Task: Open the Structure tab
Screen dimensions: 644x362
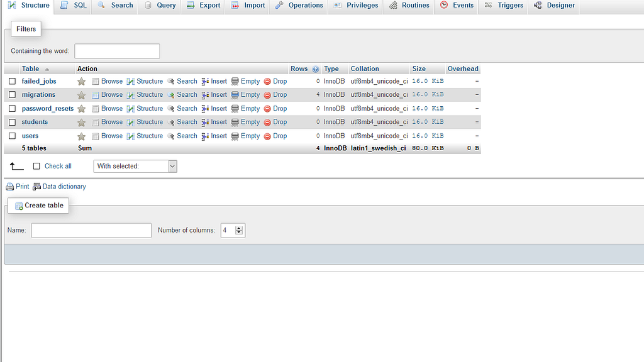Action: [28, 6]
